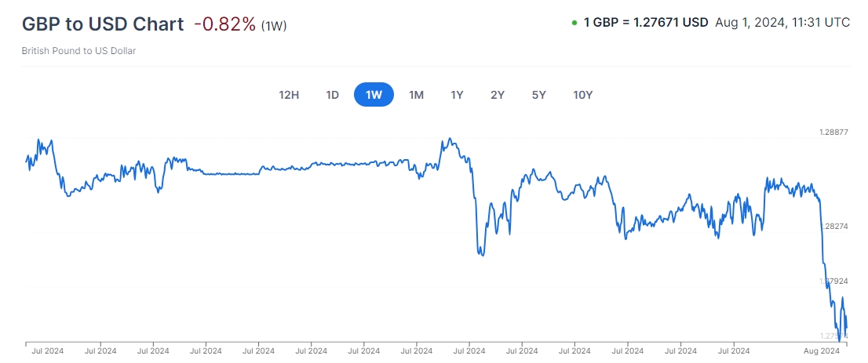Click the -0.82% change value
Viewport: 868px width, 363px height.
(x=224, y=24)
